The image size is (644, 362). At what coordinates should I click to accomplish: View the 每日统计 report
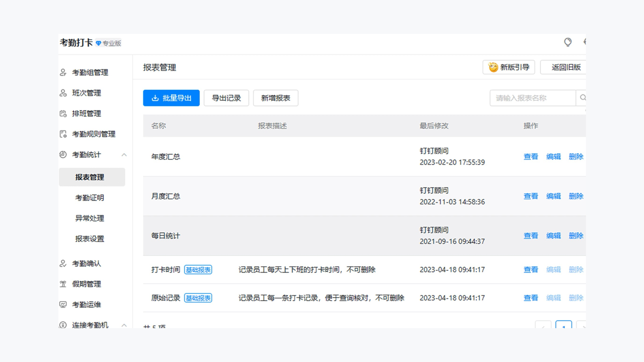point(531,236)
